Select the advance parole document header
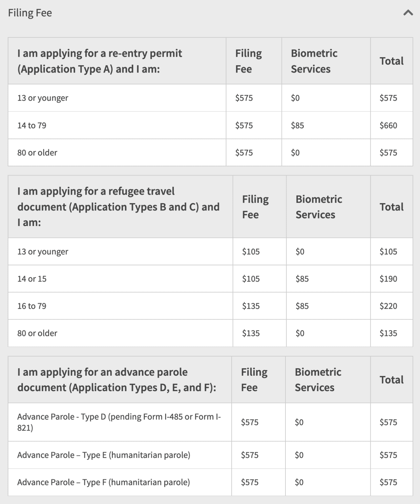This screenshot has height=504, width=420. coord(116,380)
